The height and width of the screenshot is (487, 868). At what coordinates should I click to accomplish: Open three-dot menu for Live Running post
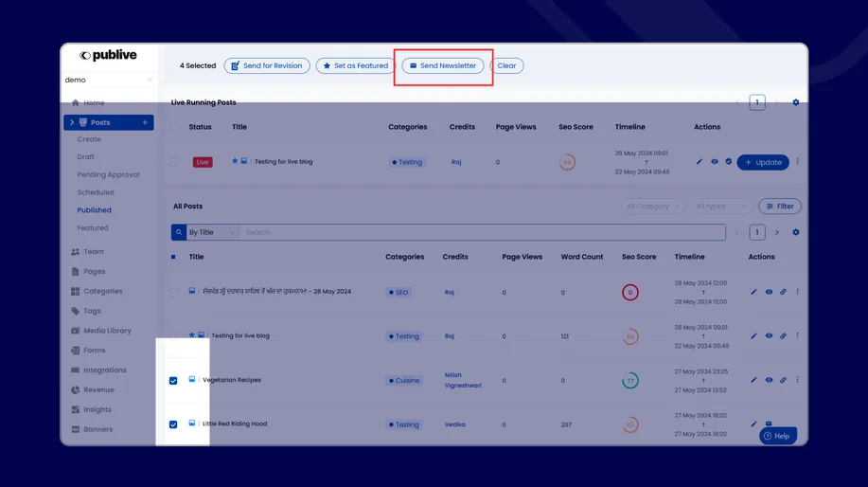click(x=797, y=162)
